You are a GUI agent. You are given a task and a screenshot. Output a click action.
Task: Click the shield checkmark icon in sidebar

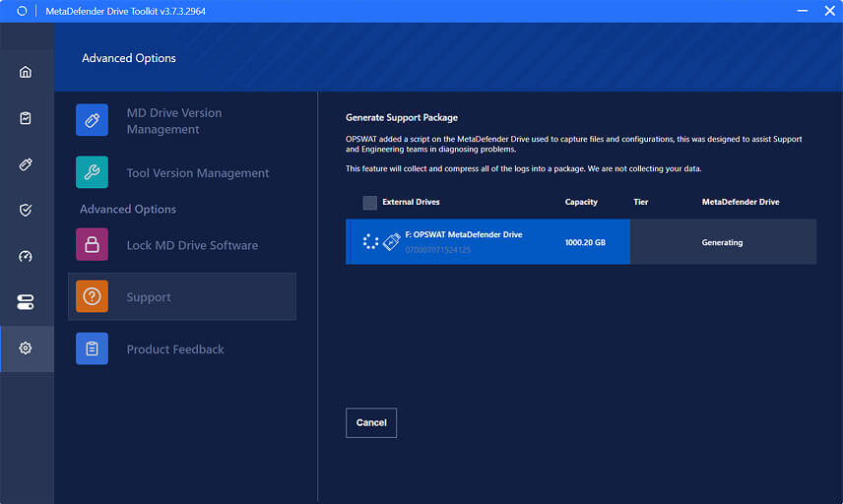[x=26, y=210]
